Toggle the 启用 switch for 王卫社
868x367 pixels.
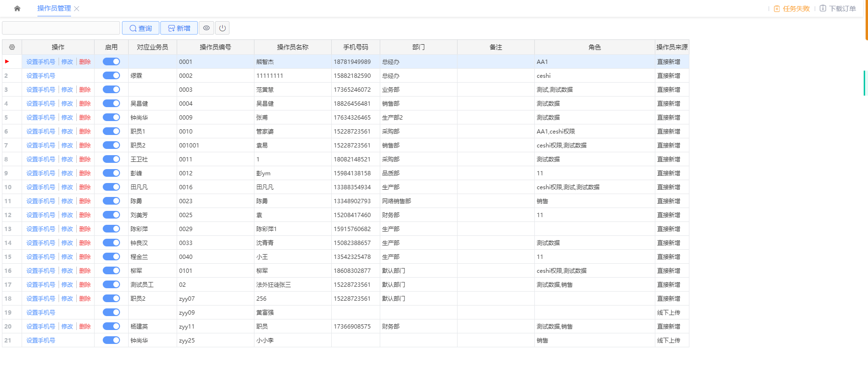click(111, 159)
